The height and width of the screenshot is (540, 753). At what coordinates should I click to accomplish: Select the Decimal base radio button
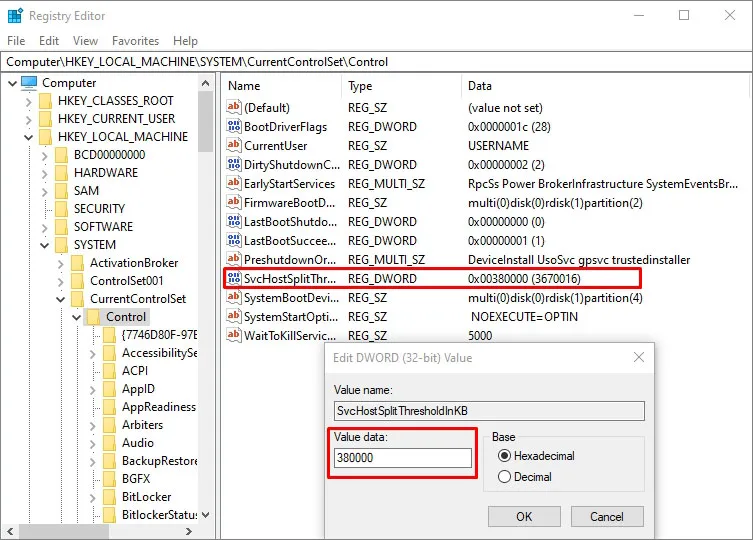click(505, 477)
